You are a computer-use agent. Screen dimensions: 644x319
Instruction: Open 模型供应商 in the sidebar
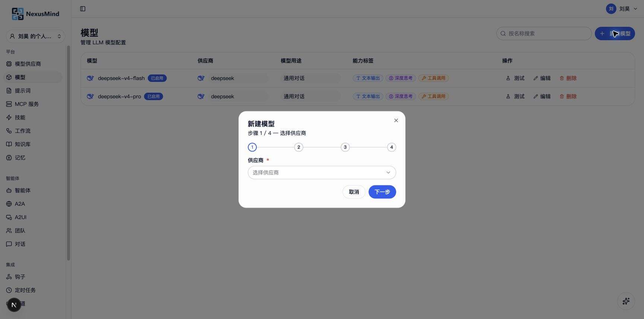[33, 64]
